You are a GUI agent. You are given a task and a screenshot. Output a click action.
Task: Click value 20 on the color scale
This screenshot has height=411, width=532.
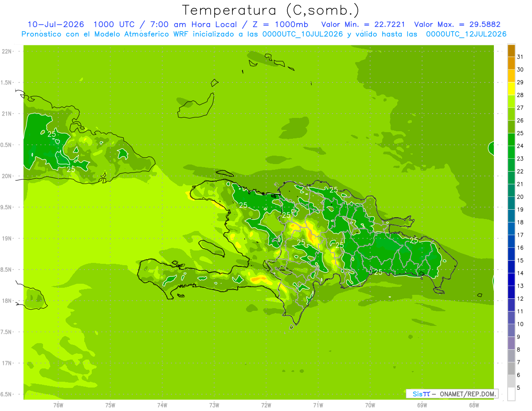click(x=520, y=197)
